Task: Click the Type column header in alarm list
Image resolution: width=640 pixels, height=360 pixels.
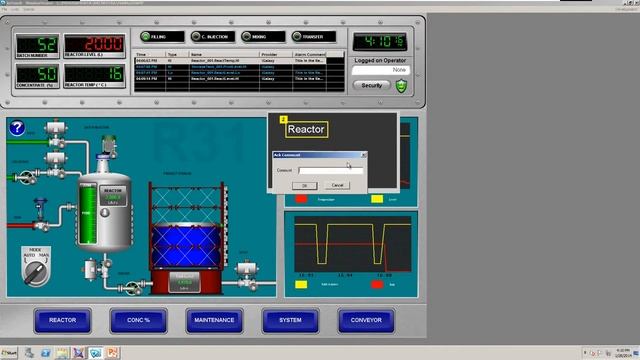Action: point(177,54)
